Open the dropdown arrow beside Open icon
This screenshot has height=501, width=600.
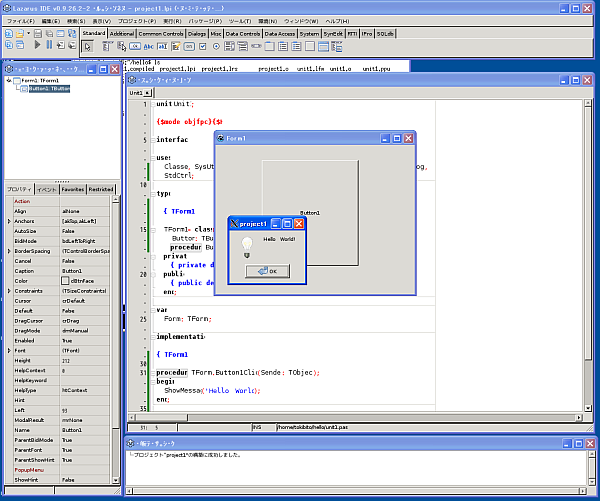click(x=28, y=34)
